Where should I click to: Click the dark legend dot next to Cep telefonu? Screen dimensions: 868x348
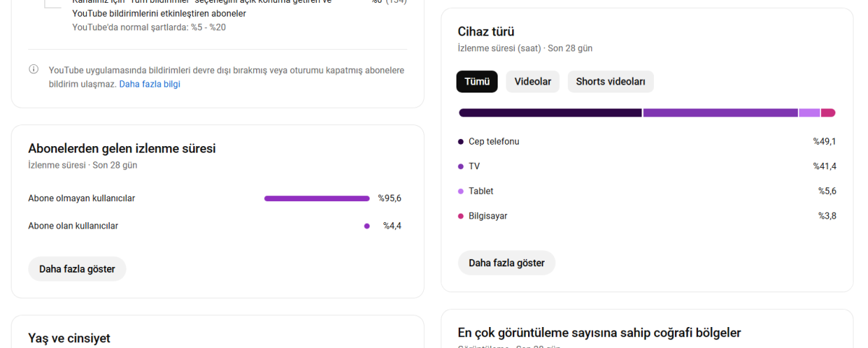click(461, 142)
